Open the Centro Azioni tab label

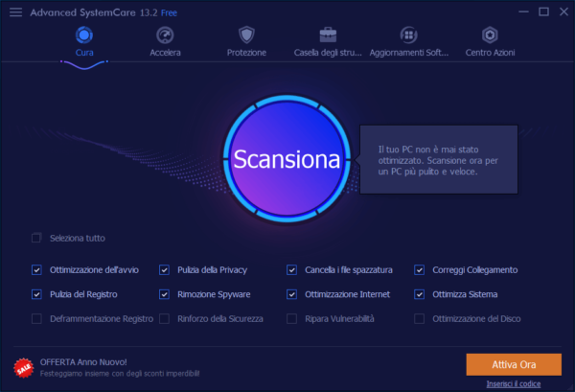[490, 53]
